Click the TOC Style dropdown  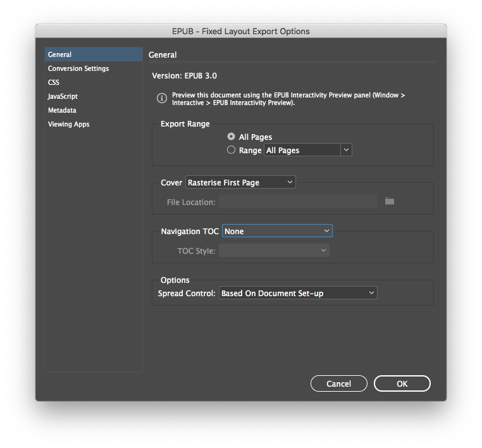click(x=274, y=251)
